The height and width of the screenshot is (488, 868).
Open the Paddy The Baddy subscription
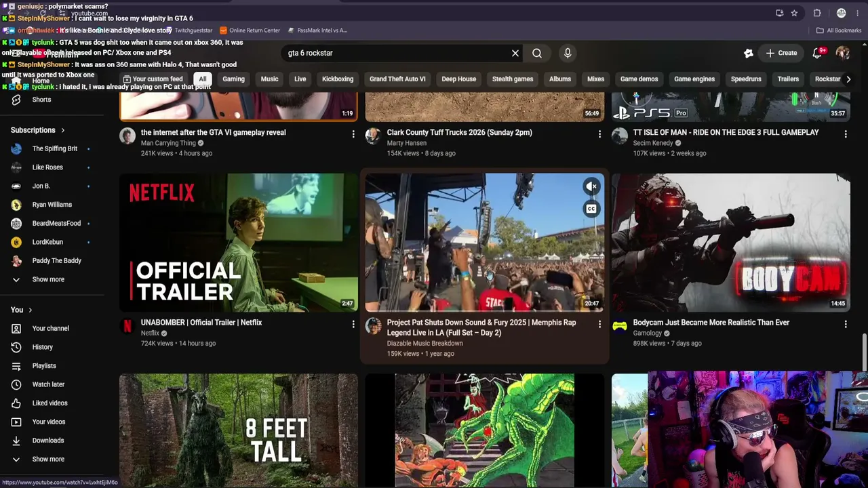point(56,260)
